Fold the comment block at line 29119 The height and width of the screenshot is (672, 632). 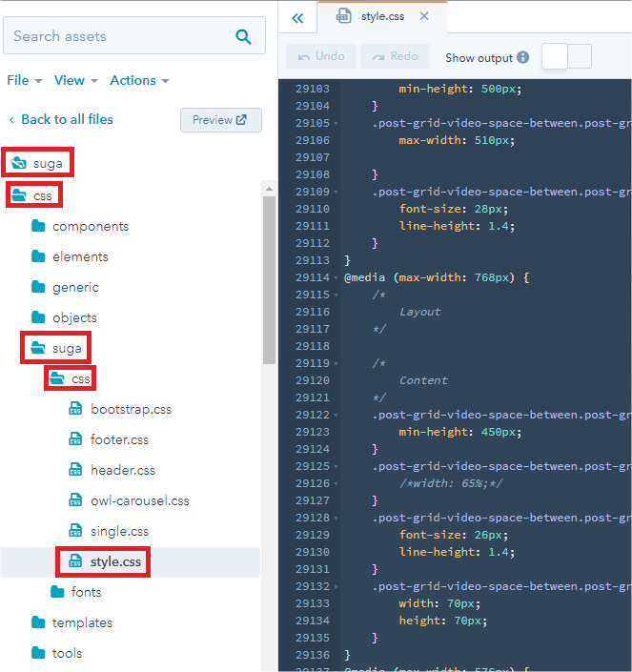[336, 363]
